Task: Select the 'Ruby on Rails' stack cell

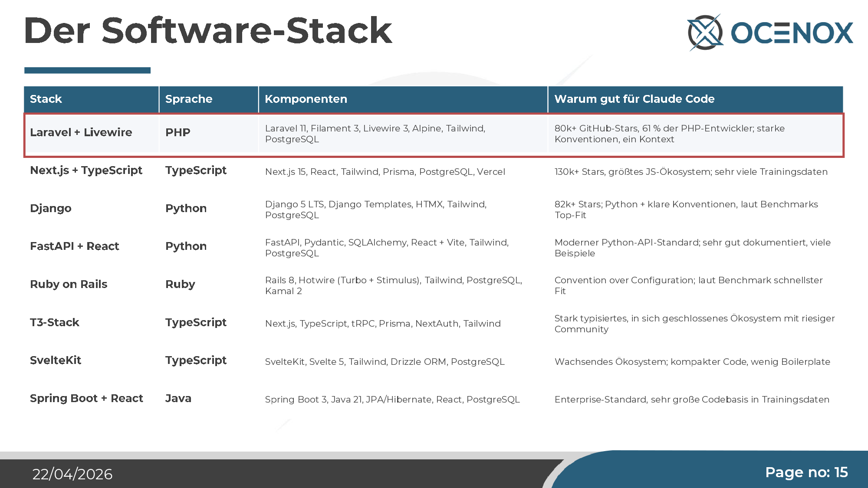Action: pyautogui.click(x=92, y=285)
